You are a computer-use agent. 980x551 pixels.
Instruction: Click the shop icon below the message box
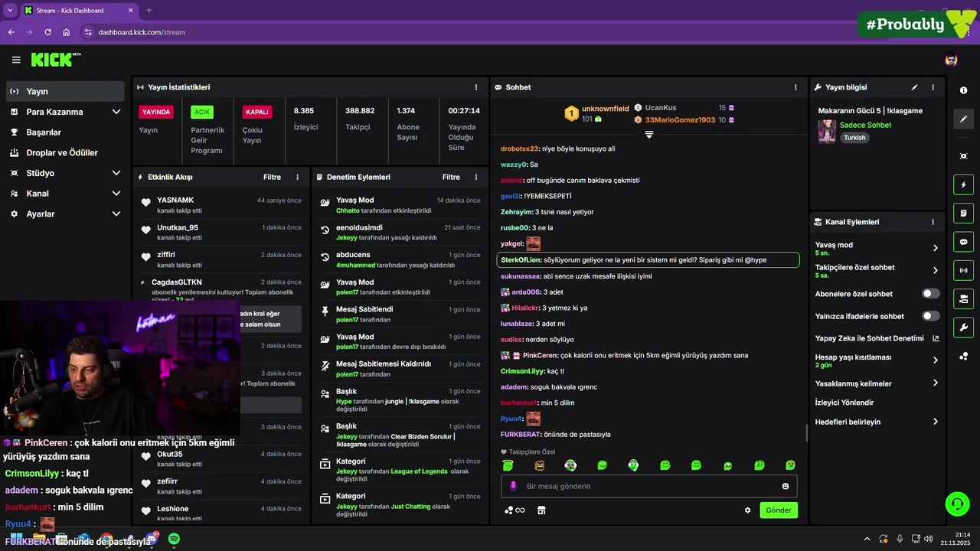(x=541, y=510)
